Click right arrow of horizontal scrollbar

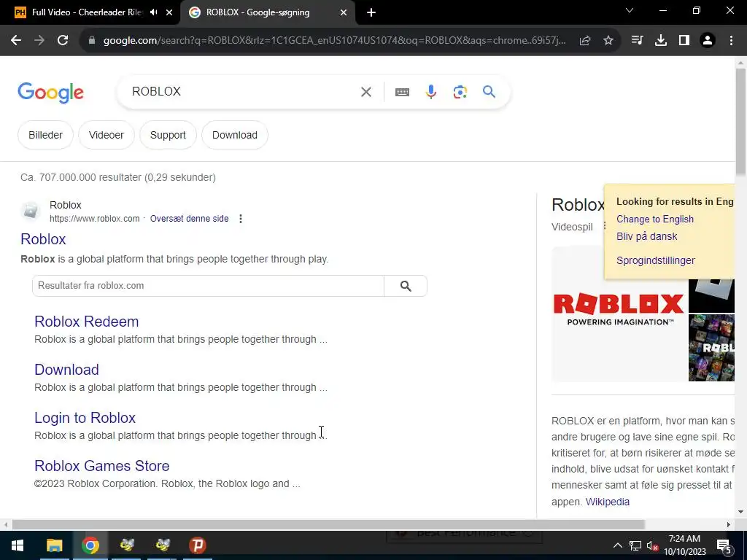coord(728,524)
